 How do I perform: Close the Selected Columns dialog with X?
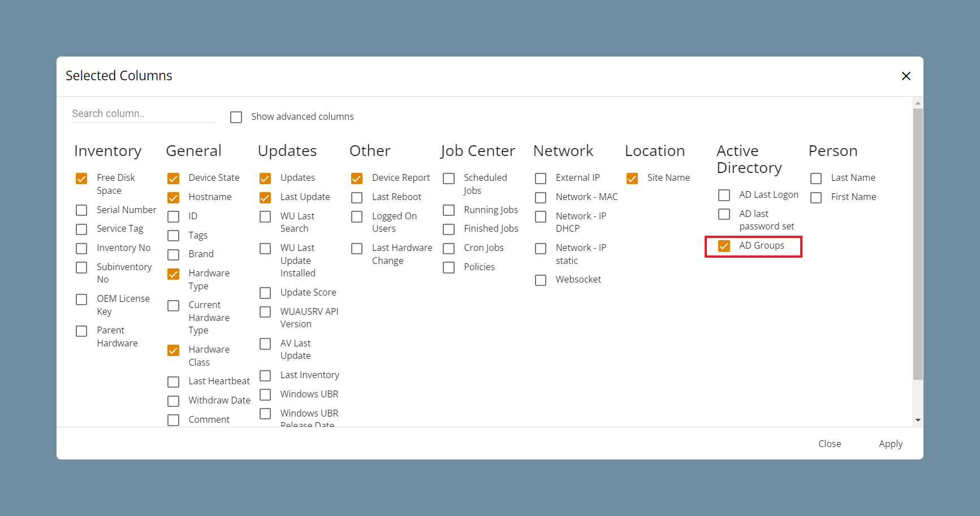coord(906,76)
